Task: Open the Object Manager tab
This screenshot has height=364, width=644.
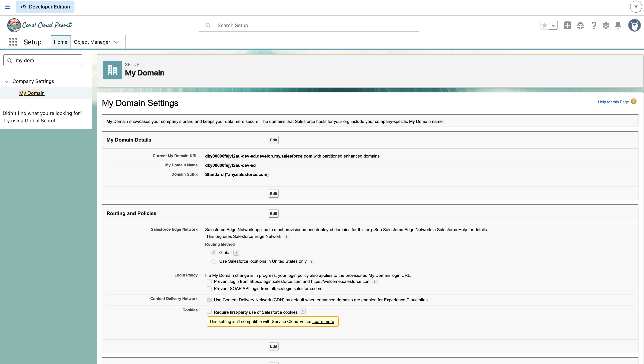Action: [x=92, y=42]
